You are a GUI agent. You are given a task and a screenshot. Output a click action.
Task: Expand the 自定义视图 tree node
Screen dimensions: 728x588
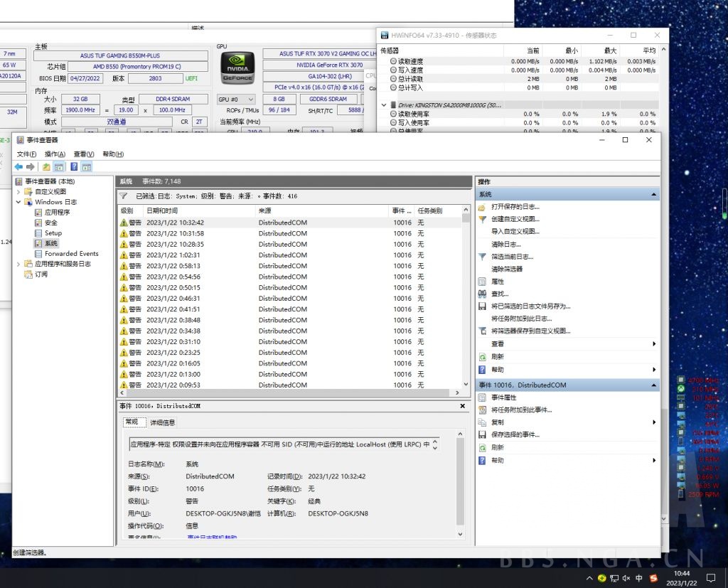[18, 192]
